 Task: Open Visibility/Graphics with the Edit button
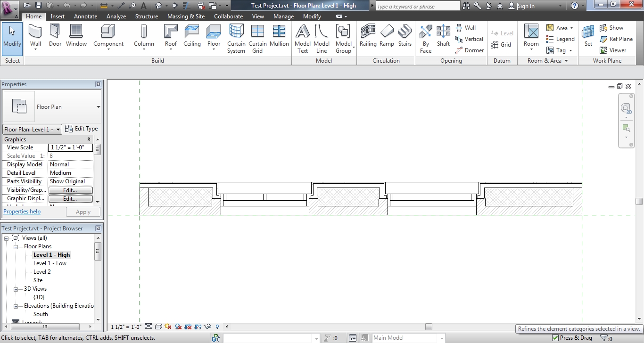(70, 189)
